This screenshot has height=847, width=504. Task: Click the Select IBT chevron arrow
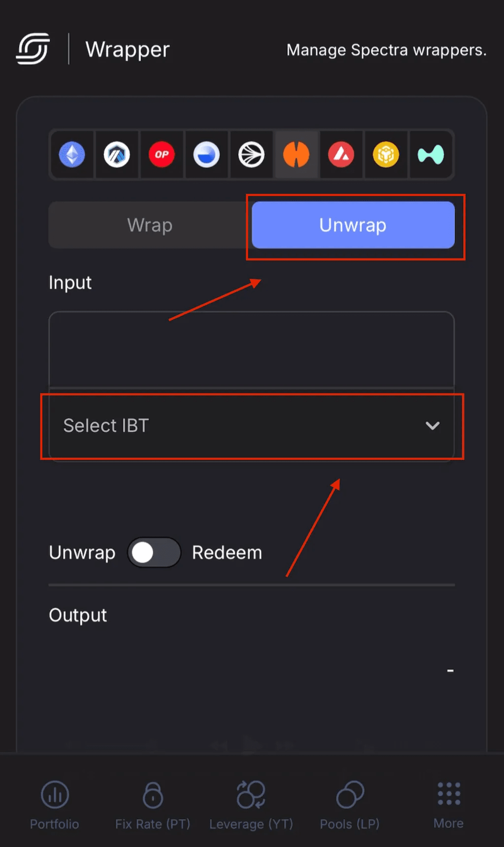pyautogui.click(x=433, y=425)
